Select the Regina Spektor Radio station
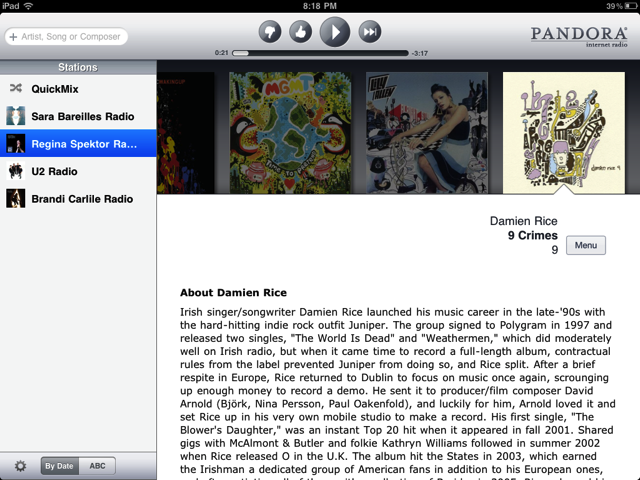The width and height of the screenshot is (640, 480). point(78,144)
